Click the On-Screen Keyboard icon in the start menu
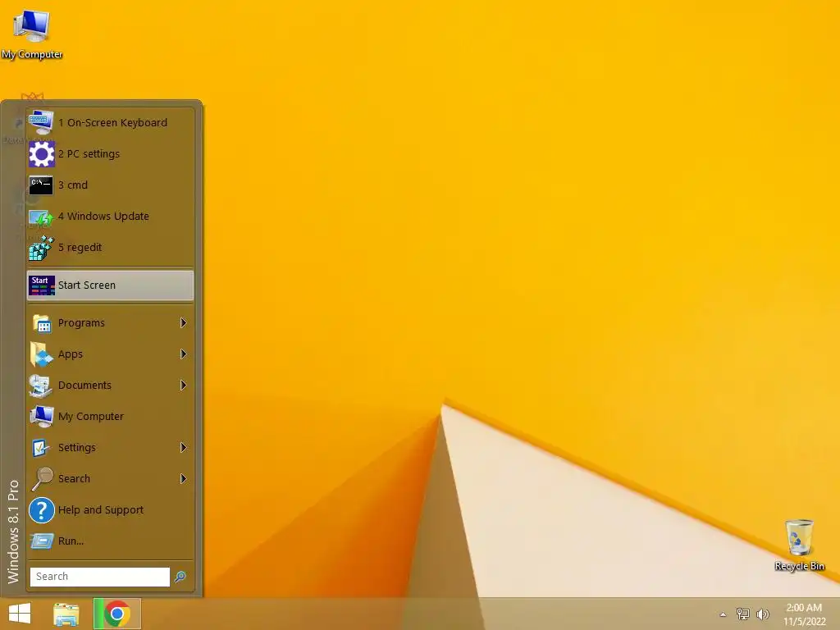Image resolution: width=840 pixels, height=630 pixels. point(41,123)
